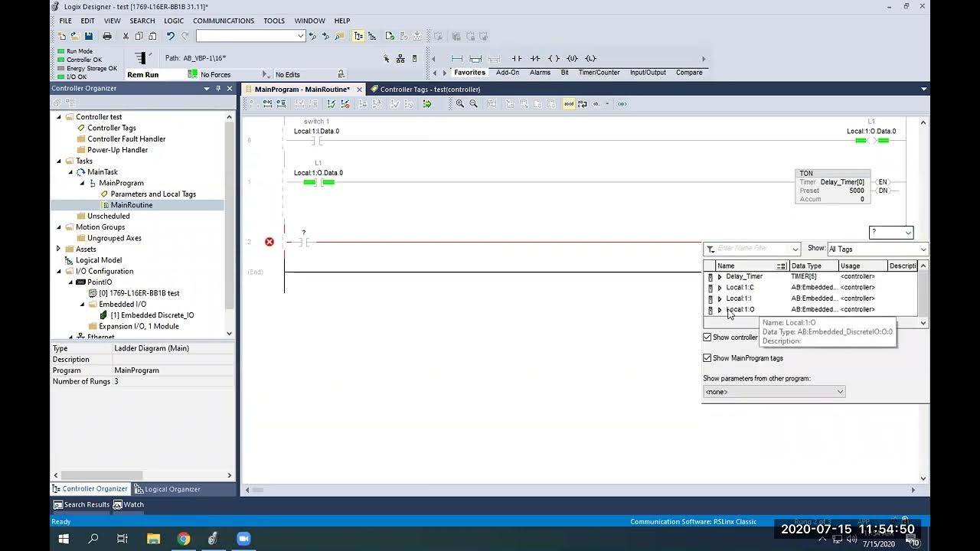Pin the Controller Organizer pane
980x551 pixels.
click(218, 89)
